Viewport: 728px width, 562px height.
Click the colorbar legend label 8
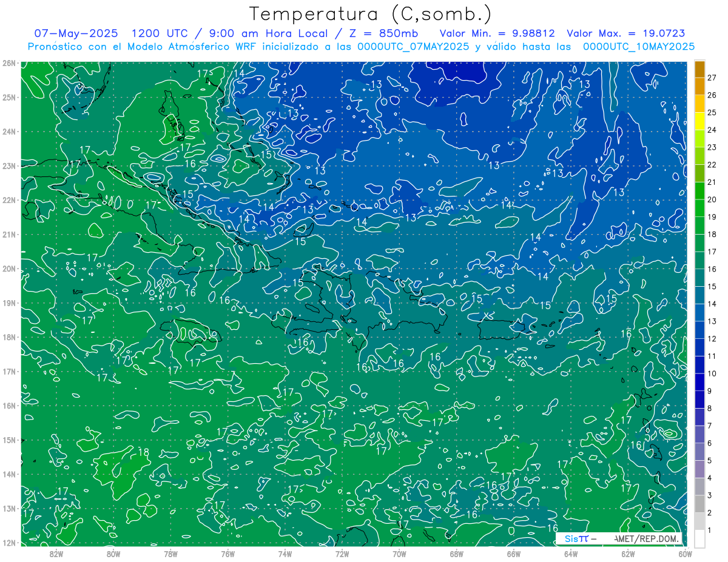pos(710,408)
